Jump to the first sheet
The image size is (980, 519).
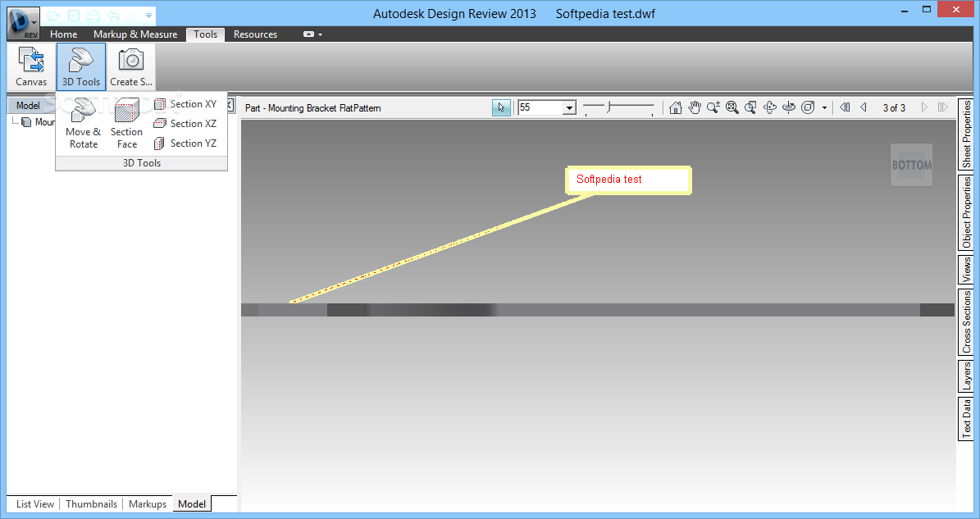tap(845, 107)
